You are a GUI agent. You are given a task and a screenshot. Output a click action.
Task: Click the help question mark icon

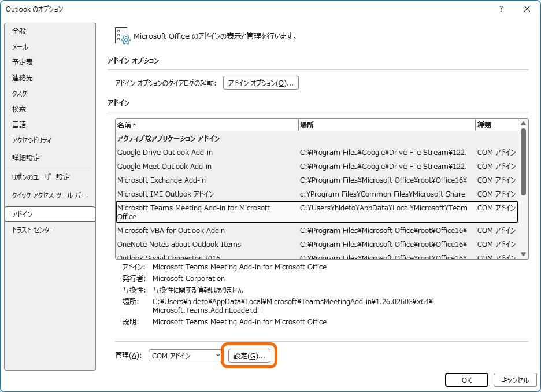coord(501,9)
